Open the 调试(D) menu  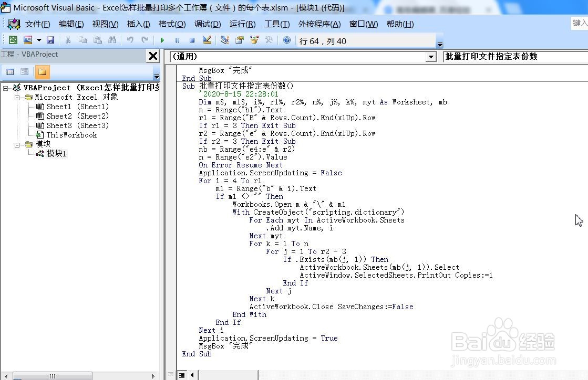tap(208, 24)
